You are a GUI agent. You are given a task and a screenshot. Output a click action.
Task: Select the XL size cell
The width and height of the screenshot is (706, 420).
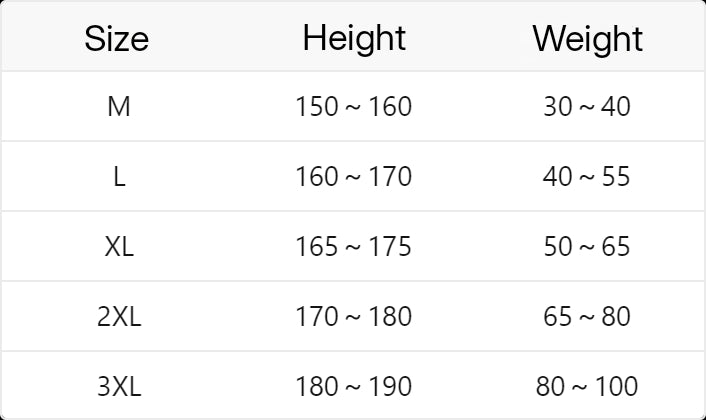pyautogui.click(x=118, y=247)
